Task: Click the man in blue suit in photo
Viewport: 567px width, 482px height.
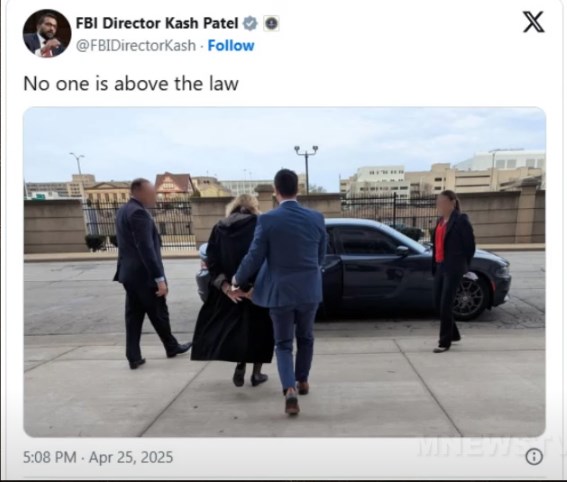Action: point(284,289)
